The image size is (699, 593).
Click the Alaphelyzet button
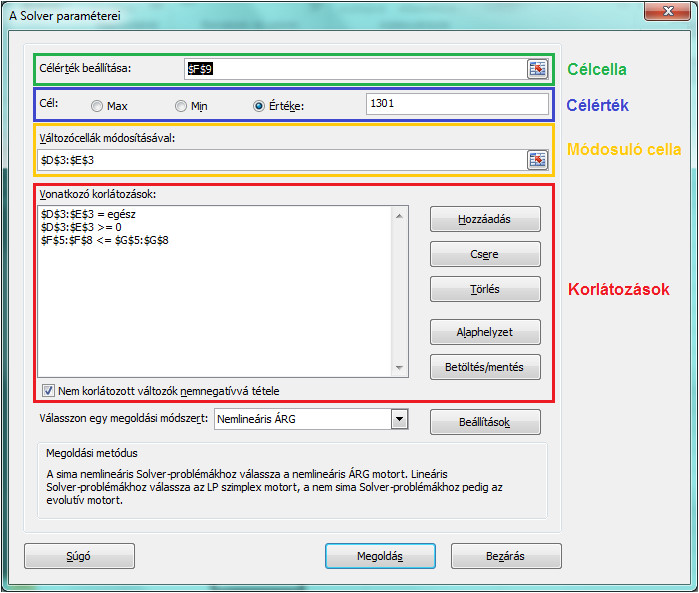[485, 332]
